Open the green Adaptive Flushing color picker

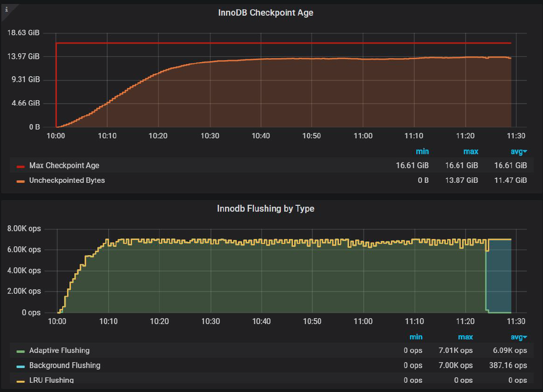[x=21, y=351]
